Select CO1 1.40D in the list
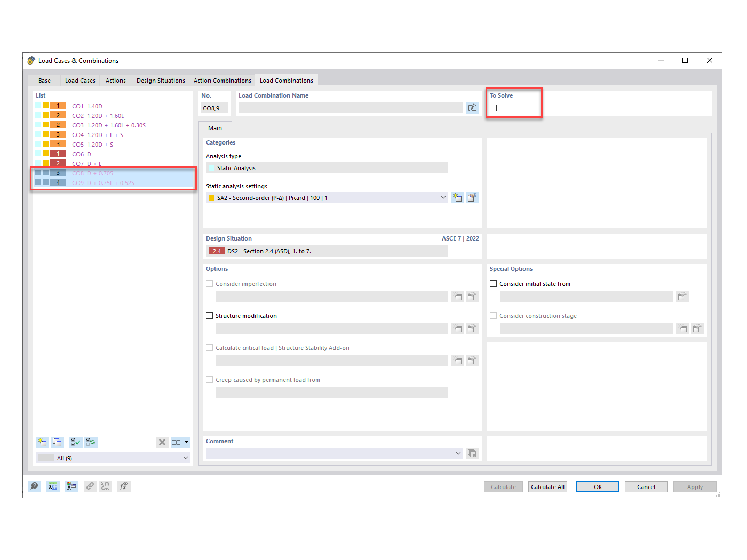Image resolution: width=747 pixels, height=560 pixels. [112, 106]
